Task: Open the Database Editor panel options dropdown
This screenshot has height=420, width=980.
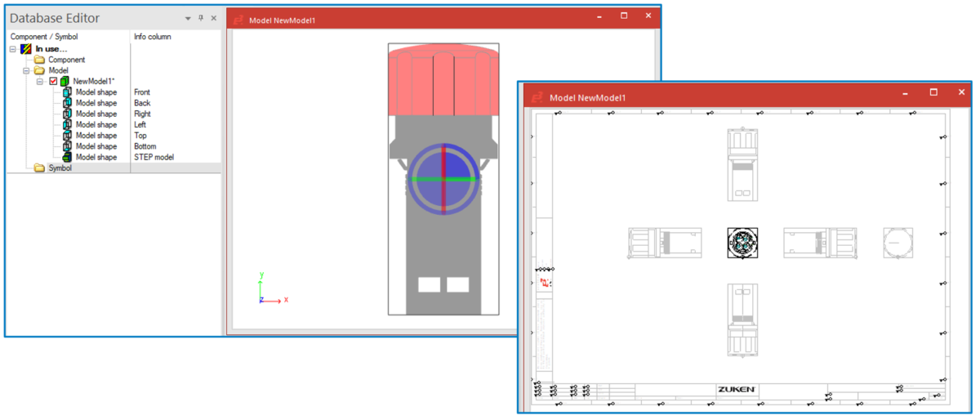Action: click(188, 18)
